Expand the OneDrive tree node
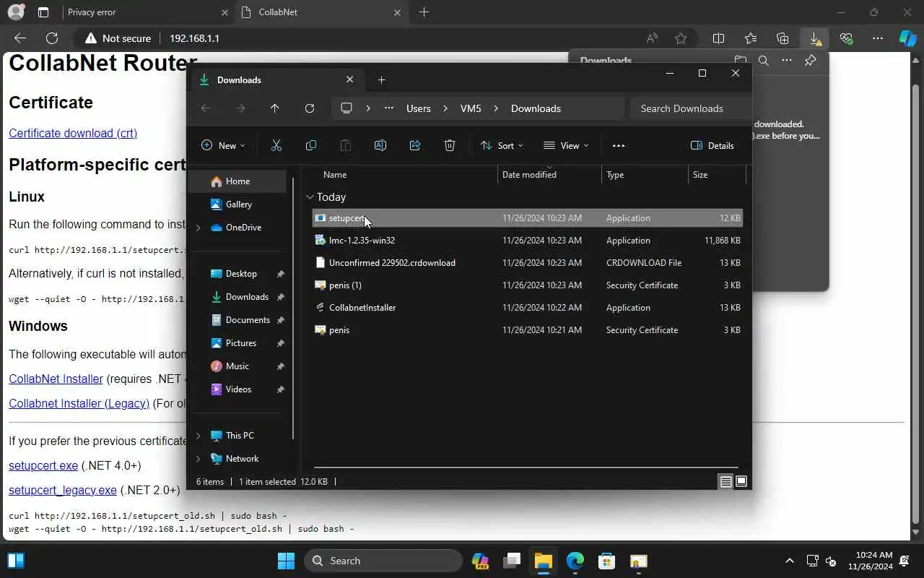The image size is (924, 578). click(x=199, y=228)
